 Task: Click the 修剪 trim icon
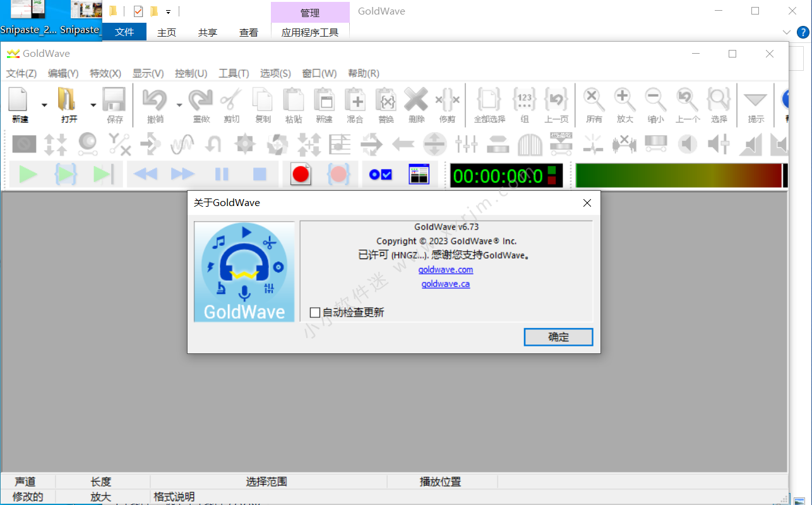[x=447, y=100]
